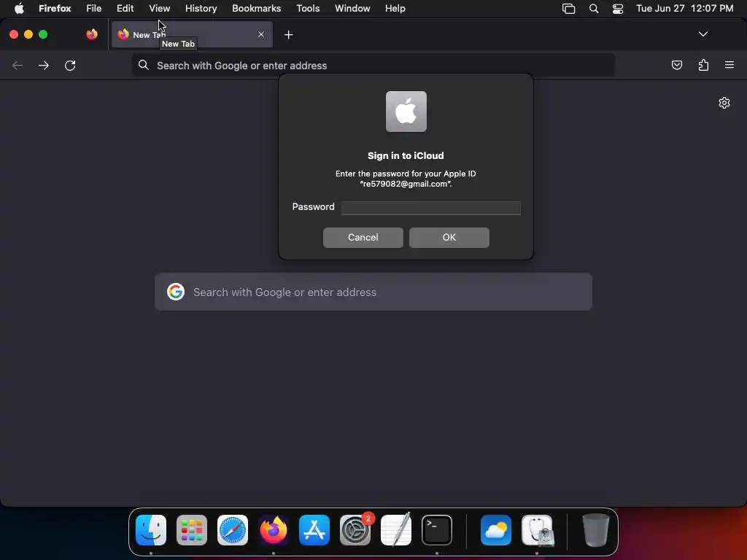
Task: Go forward using the forward arrow
Action: pyautogui.click(x=44, y=65)
